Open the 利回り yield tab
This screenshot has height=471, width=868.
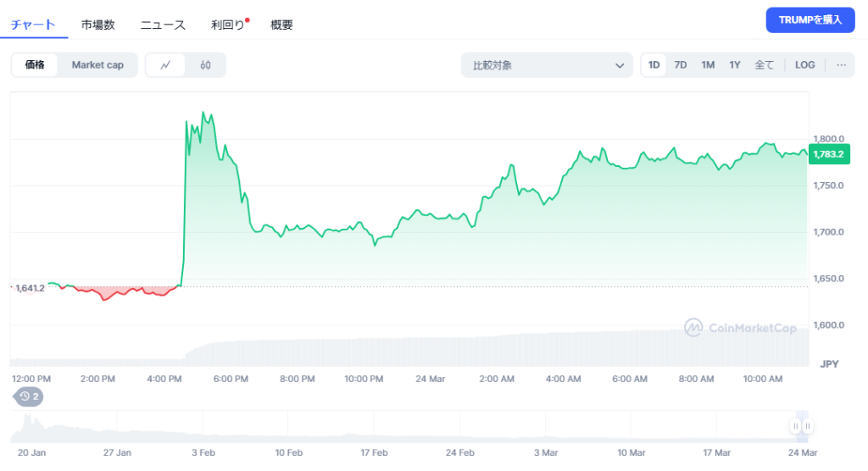click(x=228, y=25)
